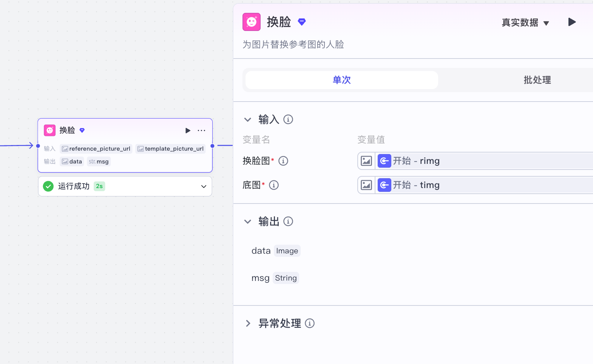The image size is (593, 364).
Task: Click the info icon next to 底图
Action: (x=274, y=185)
